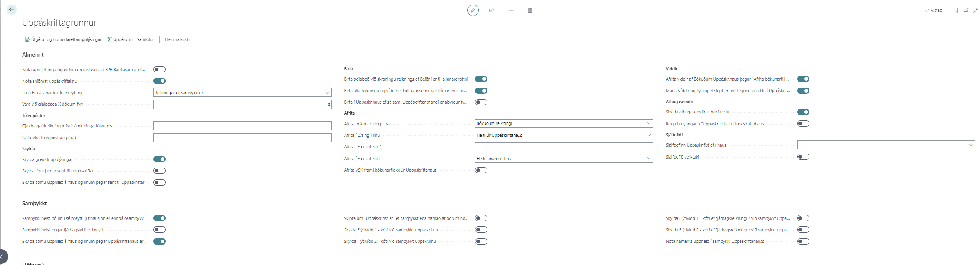Expand Sjálfgefinn Uppáskrifist af í haus dropdown
The height and width of the screenshot is (265, 980).
click(886, 145)
